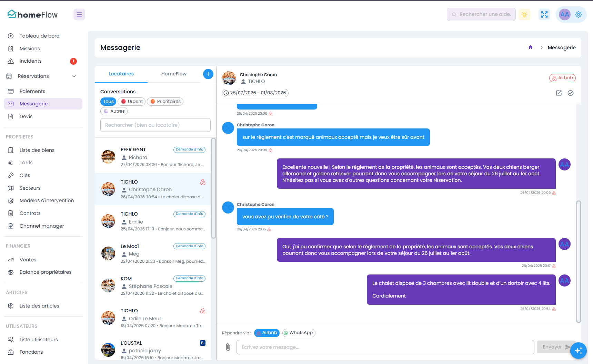
Task: Expand the Réservations submenu chevron
Action: coord(74,76)
